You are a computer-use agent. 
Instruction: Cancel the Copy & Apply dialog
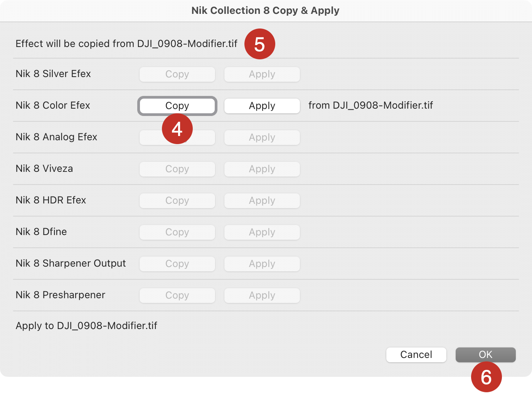click(416, 355)
